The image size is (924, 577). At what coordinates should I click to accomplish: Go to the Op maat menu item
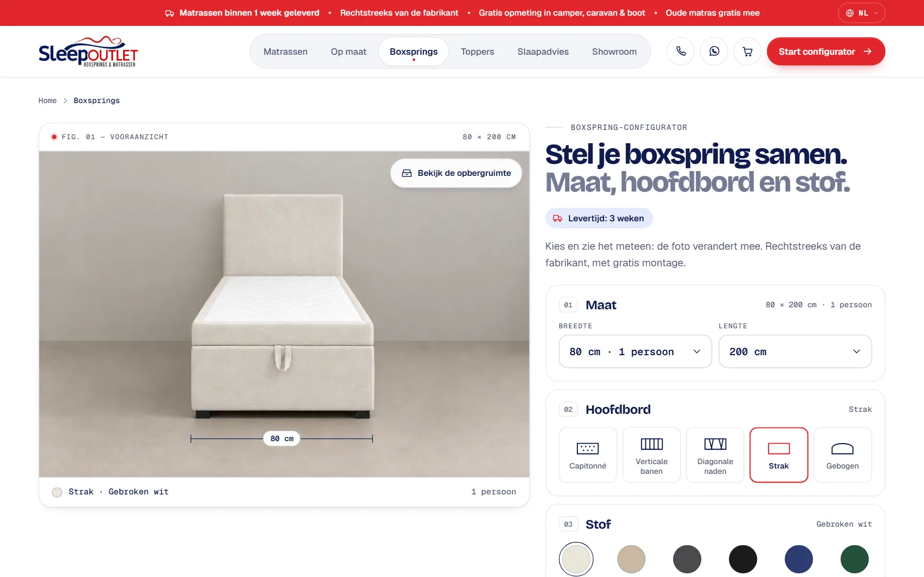(349, 51)
